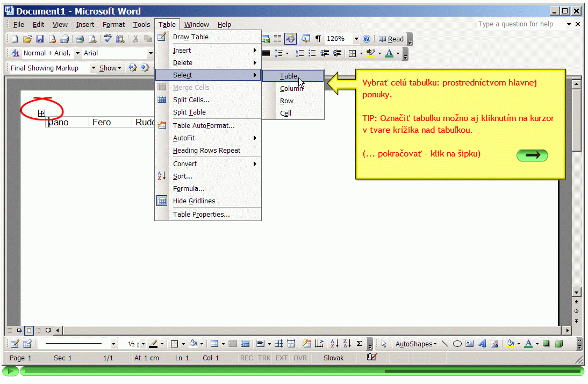
Task: Choose Column in the Select submenu
Action: [x=292, y=89]
